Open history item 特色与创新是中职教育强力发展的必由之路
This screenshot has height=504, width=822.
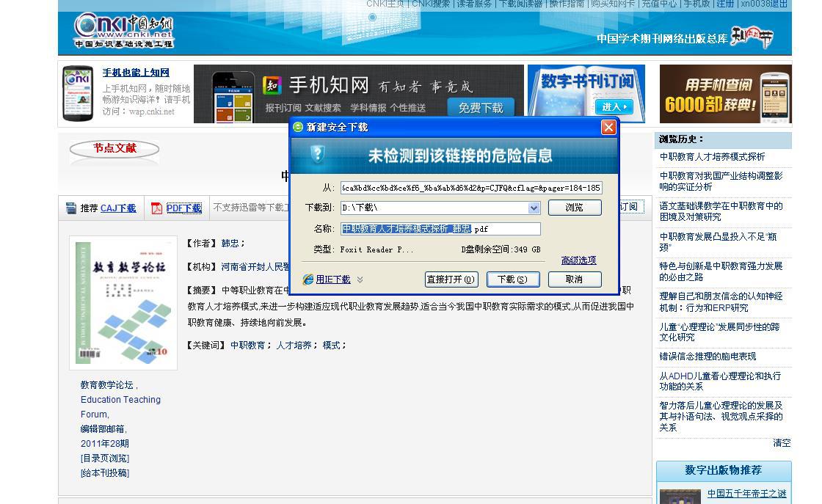click(721, 271)
